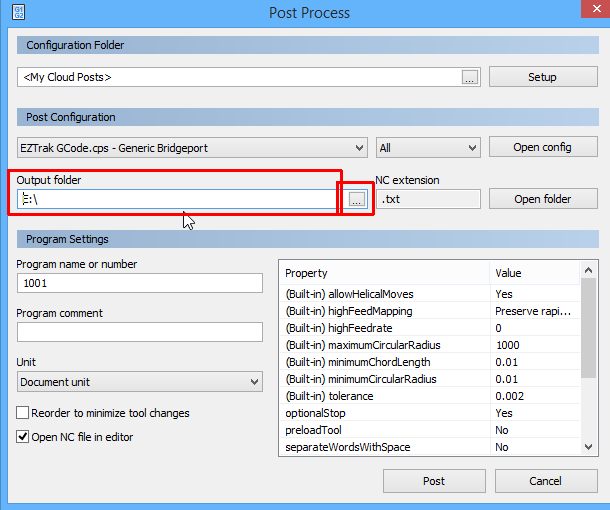Click the property list scroll up arrow

[x=589, y=270]
